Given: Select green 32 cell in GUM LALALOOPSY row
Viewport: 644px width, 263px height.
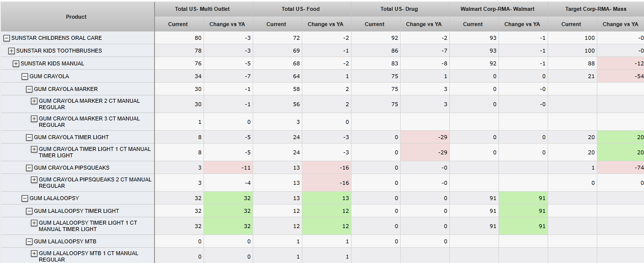Looking at the screenshot, I should (228, 198).
